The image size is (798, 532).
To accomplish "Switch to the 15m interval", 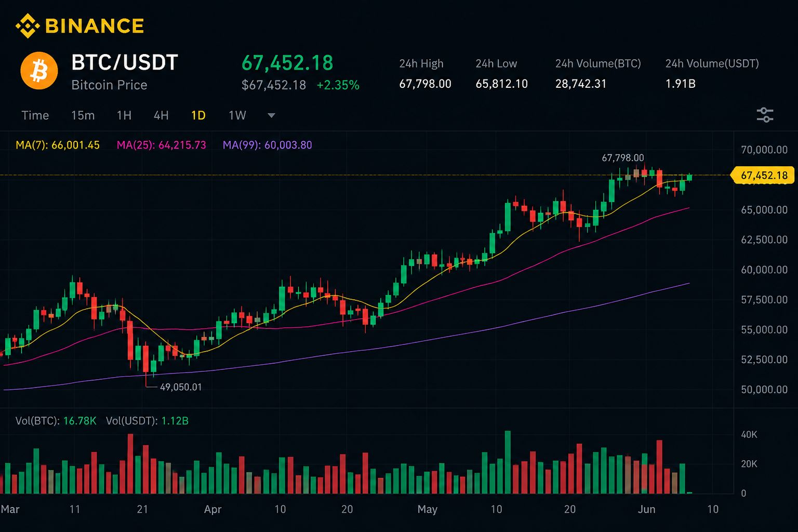I will pyautogui.click(x=83, y=115).
